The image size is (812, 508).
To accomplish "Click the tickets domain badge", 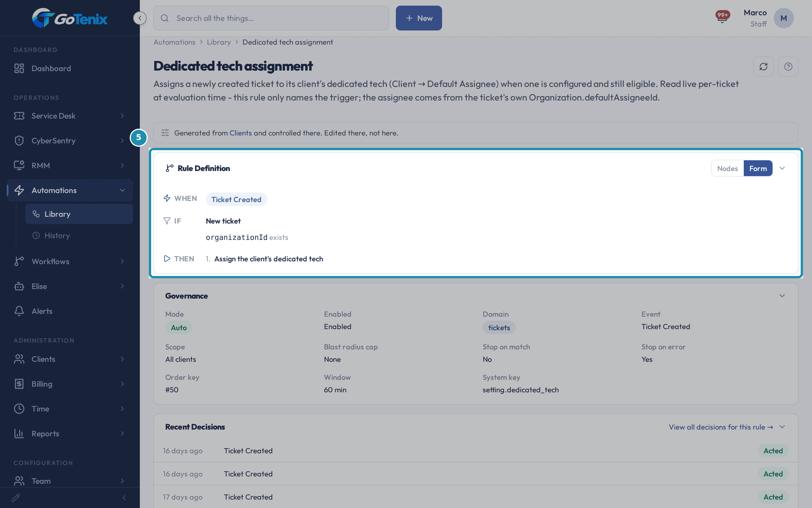I will point(499,328).
